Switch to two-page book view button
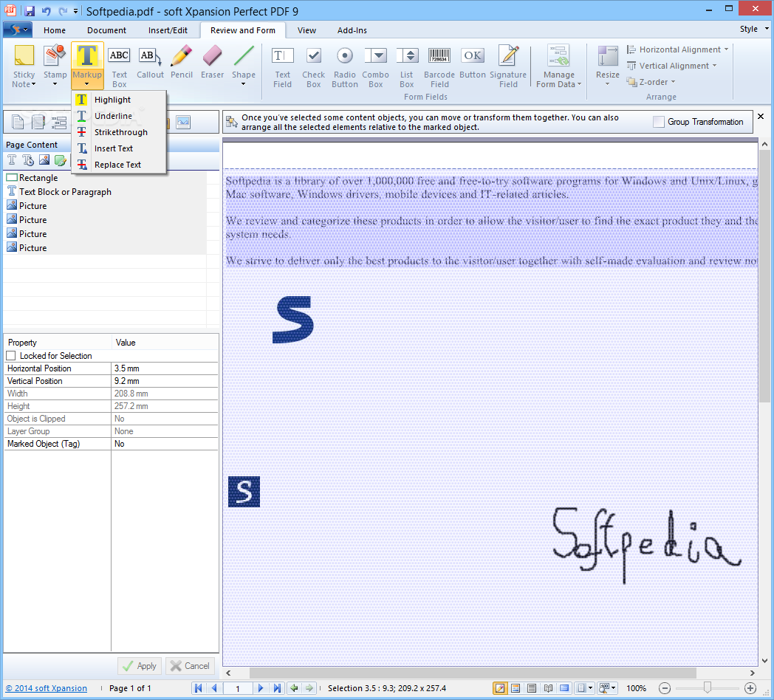The image size is (774, 700). pos(548,687)
